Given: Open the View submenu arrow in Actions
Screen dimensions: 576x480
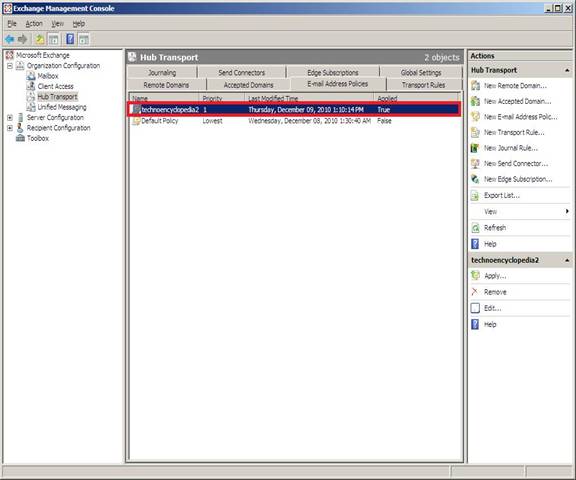Looking at the screenshot, I should point(567,211).
